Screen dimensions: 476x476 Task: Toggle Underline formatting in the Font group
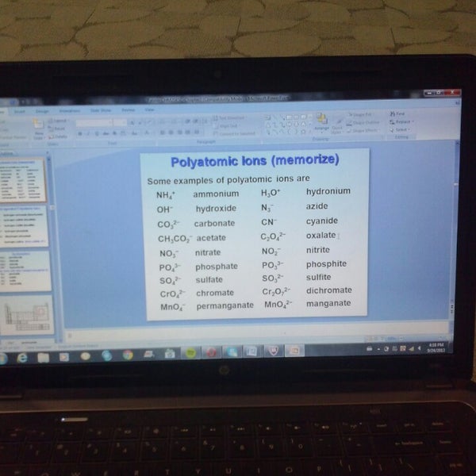click(x=94, y=133)
